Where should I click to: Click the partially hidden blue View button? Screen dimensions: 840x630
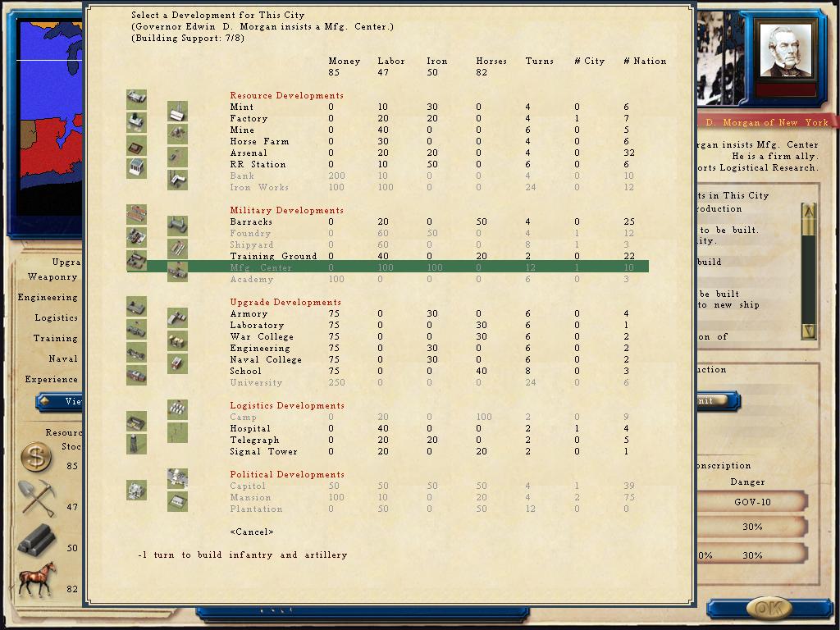(59, 401)
